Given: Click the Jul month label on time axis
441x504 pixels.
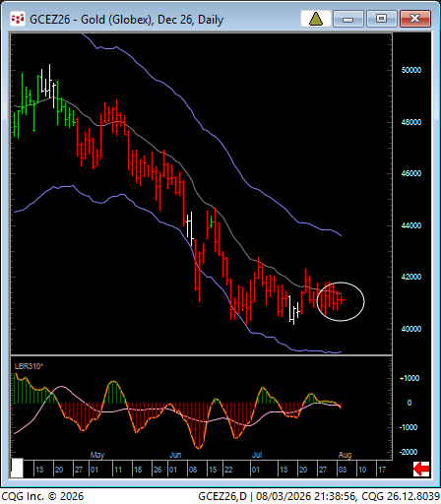Looking at the screenshot, I should pos(257,455).
